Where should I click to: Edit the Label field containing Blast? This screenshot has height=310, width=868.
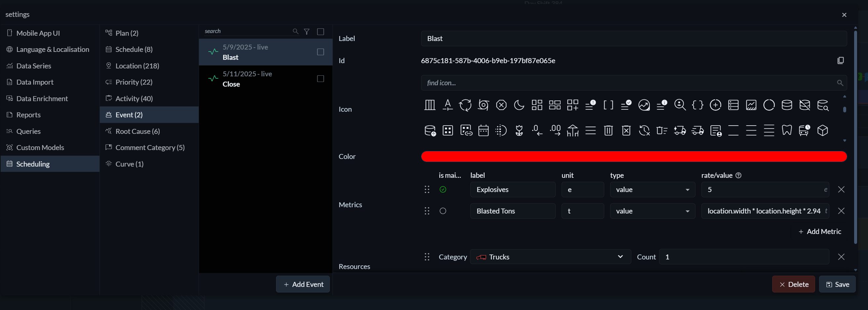pyautogui.click(x=634, y=38)
